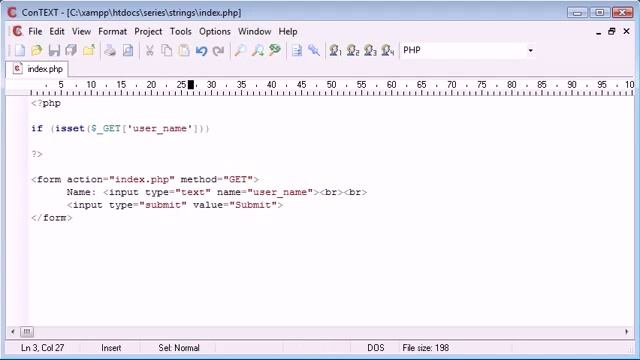
Task: Click the method "GET" attribute value
Action: pyautogui.click(x=238, y=180)
